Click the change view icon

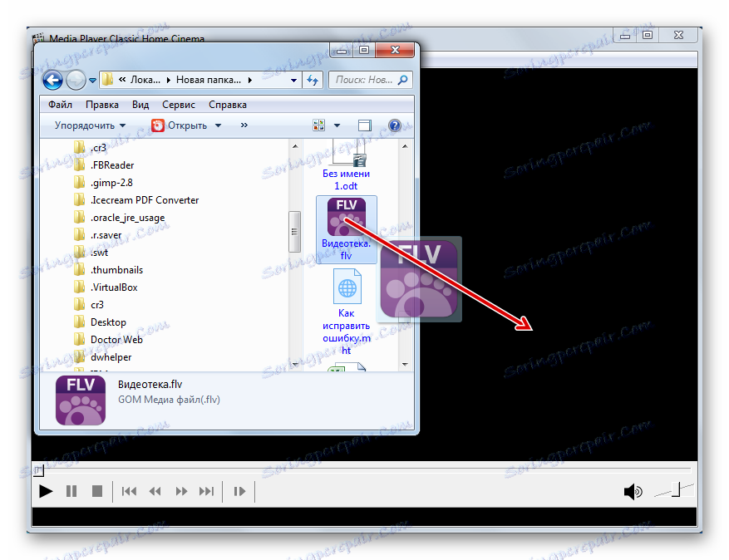(319, 125)
